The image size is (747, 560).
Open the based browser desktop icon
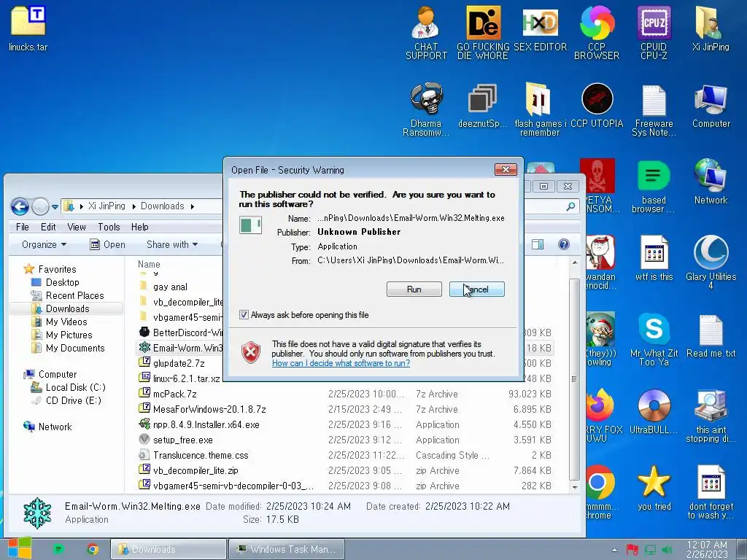[654, 186]
